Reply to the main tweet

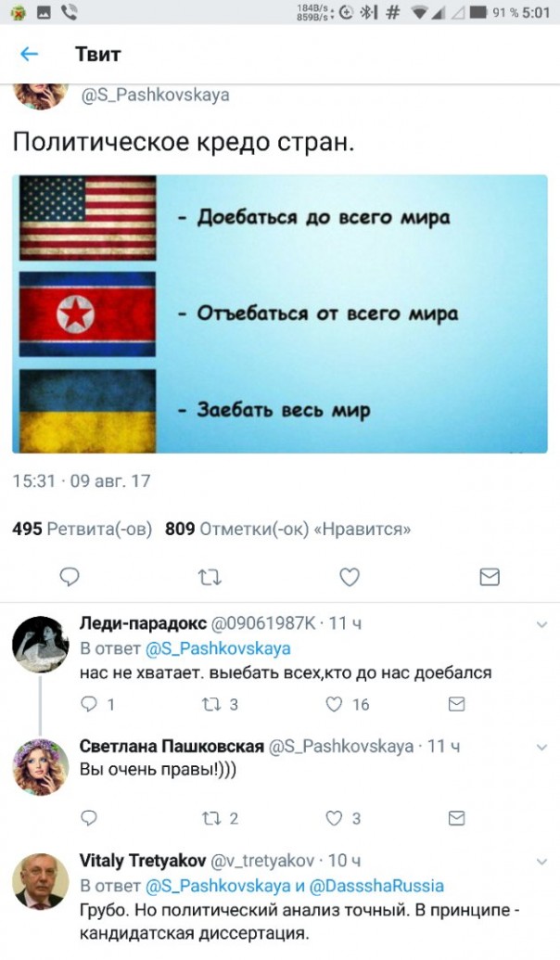[70, 577]
